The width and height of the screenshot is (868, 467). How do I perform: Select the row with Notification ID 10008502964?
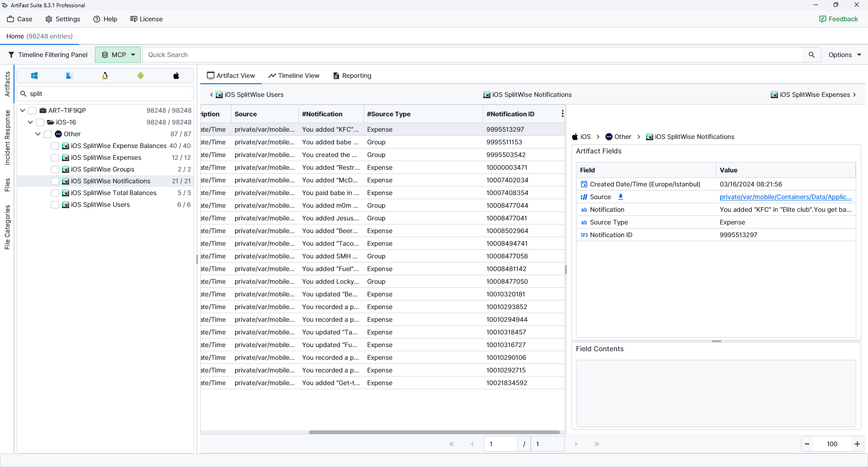click(382, 231)
